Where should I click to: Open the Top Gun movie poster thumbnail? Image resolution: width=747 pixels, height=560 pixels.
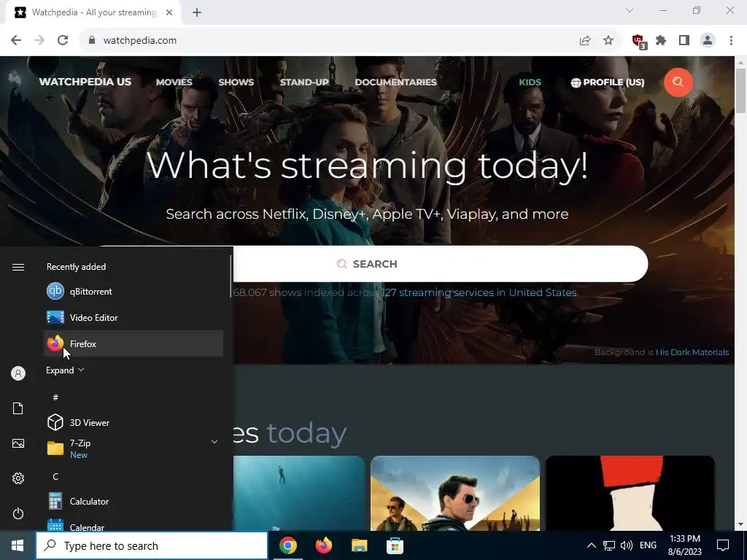click(x=455, y=494)
